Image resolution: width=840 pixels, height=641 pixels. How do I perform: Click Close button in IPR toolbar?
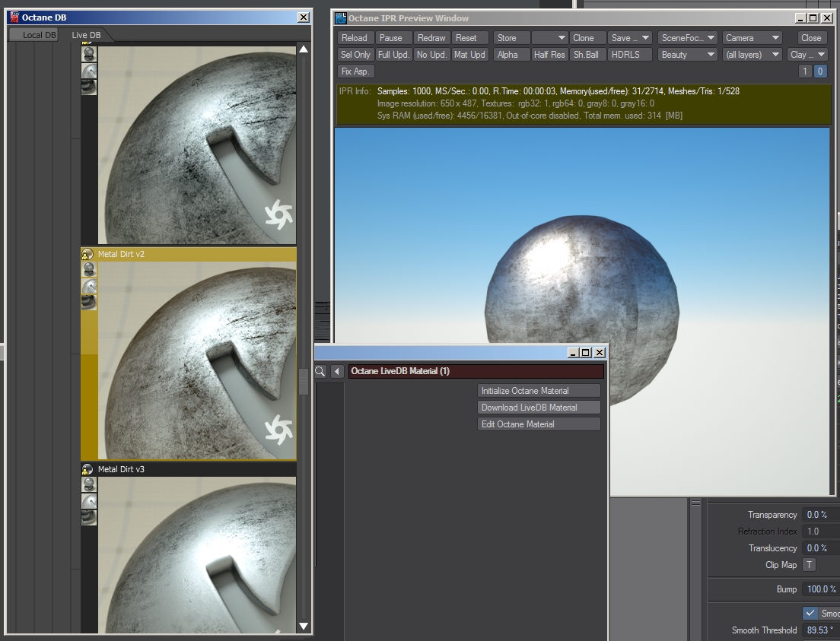click(x=811, y=38)
